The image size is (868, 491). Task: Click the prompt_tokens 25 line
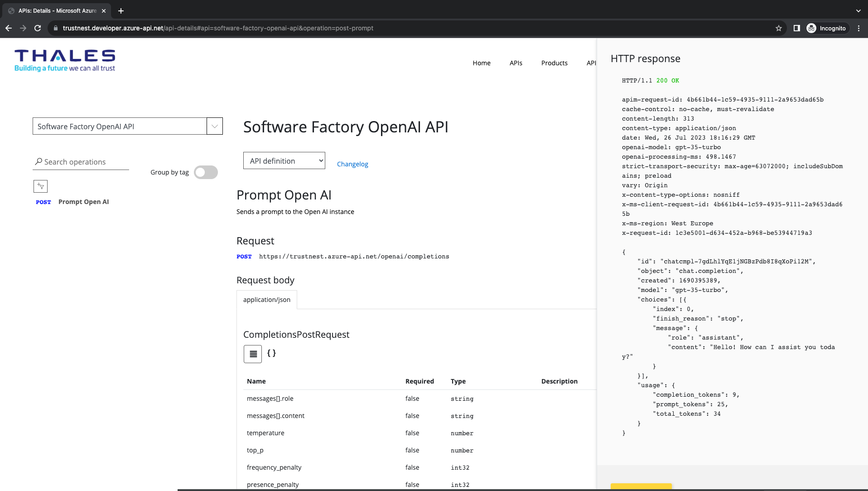tap(690, 404)
